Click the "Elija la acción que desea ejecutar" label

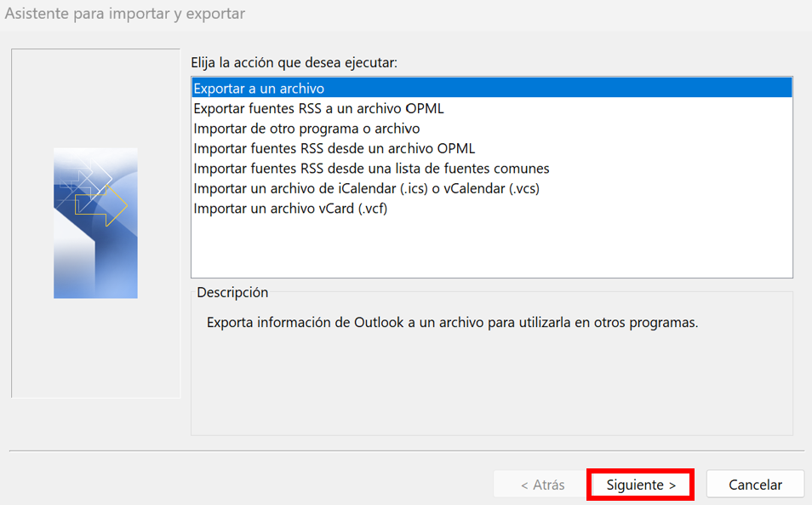[x=294, y=63]
